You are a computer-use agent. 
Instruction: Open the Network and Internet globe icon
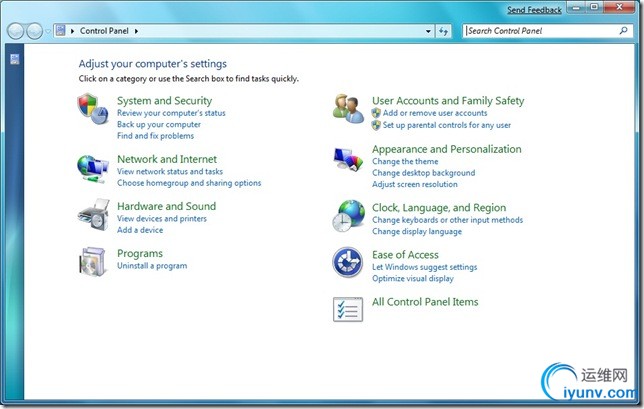click(x=93, y=168)
